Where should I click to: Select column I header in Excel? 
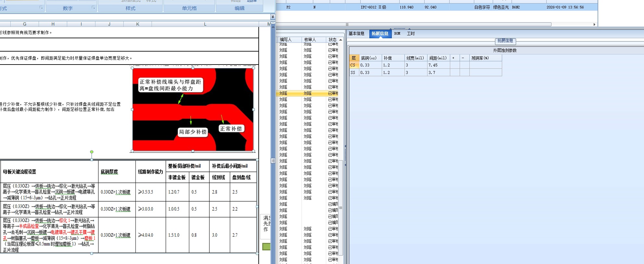(x=81, y=24)
